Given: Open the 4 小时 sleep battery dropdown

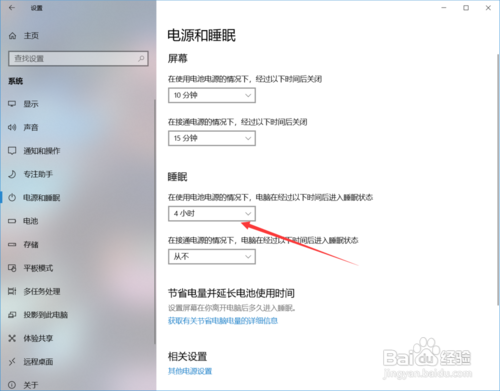Looking at the screenshot, I should pyautogui.click(x=212, y=214).
